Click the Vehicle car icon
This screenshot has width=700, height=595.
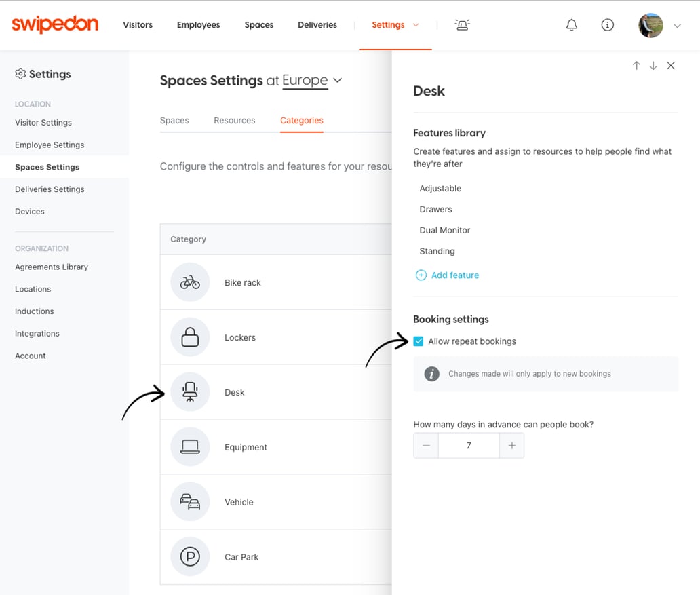(x=189, y=502)
